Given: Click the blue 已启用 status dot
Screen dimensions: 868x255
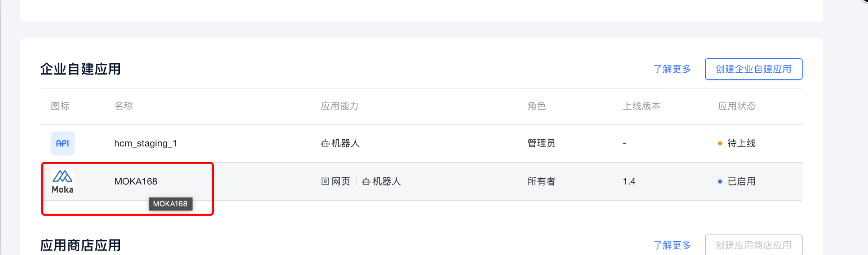Looking at the screenshot, I should 720,181.
